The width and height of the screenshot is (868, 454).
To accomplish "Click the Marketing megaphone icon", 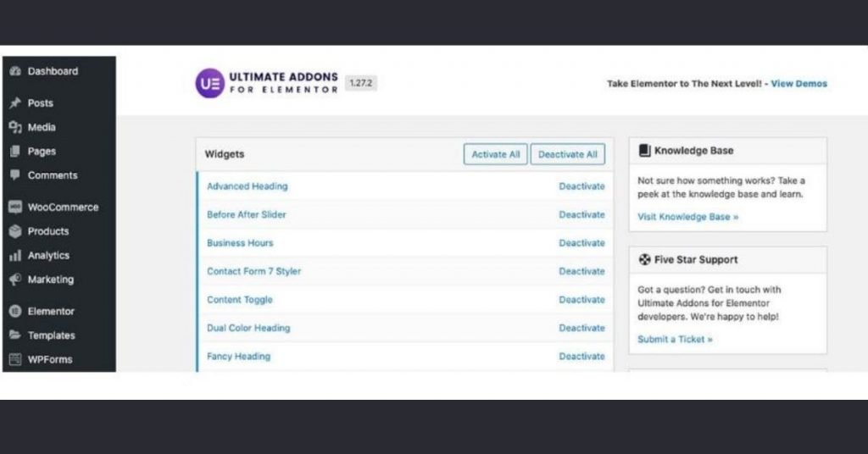I will tap(15, 280).
